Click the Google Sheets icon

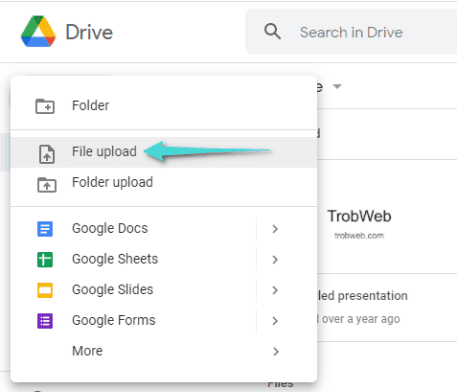(45, 260)
